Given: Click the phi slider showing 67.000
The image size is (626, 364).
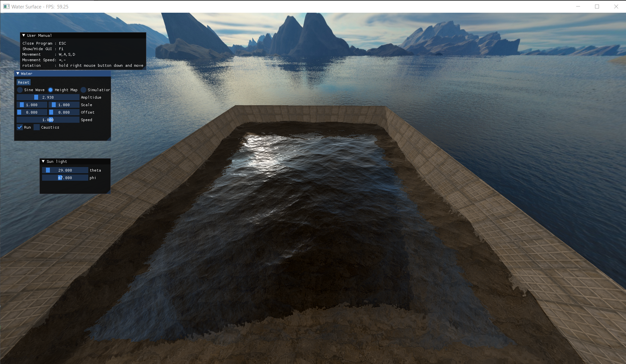Looking at the screenshot, I should pos(65,178).
